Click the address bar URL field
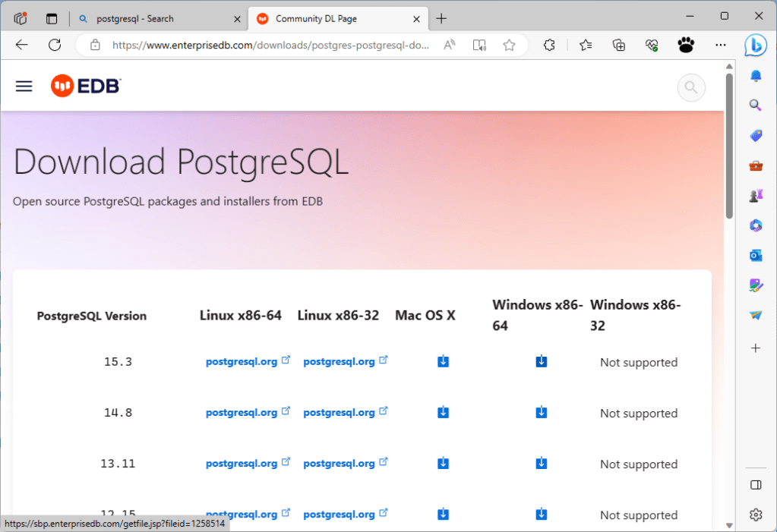The image size is (777, 532). pos(270,46)
